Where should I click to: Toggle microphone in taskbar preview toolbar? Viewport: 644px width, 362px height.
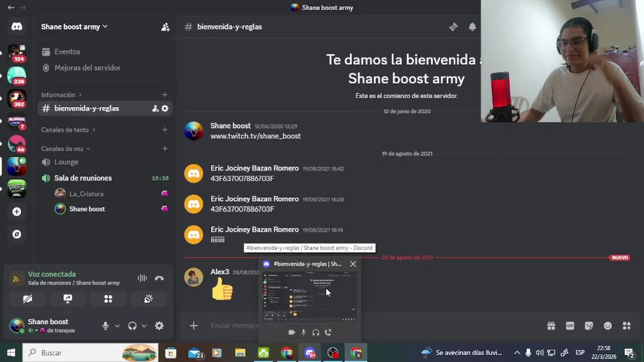click(x=304, y=332)
